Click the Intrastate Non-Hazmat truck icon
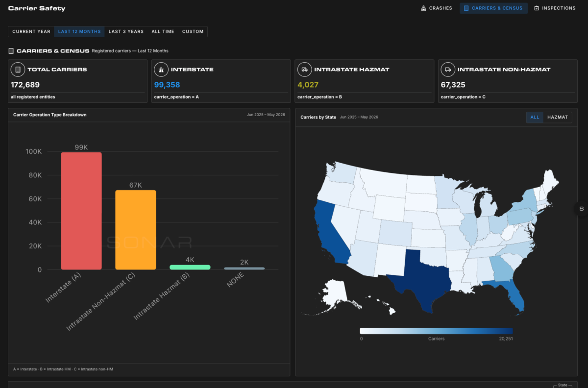This screenshot has width=588, height=388. tap(447, 70)
